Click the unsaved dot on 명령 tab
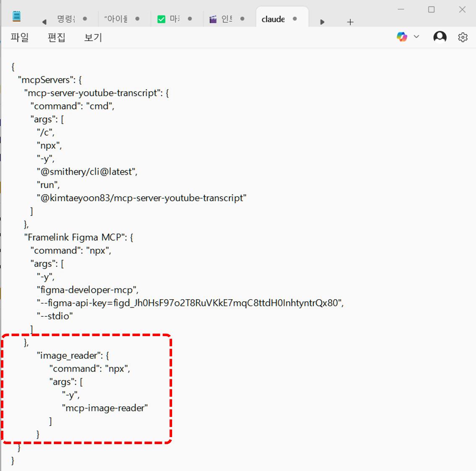 click(85, 19)
